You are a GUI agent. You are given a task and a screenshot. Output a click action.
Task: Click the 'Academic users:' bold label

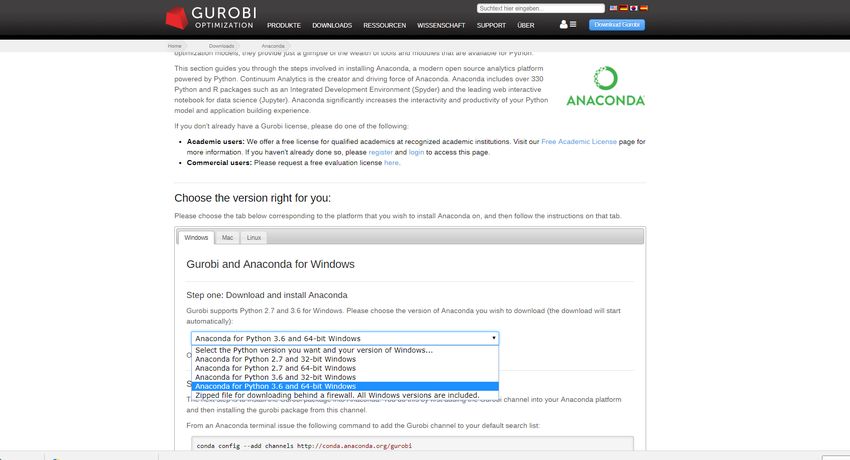(216, 142)
